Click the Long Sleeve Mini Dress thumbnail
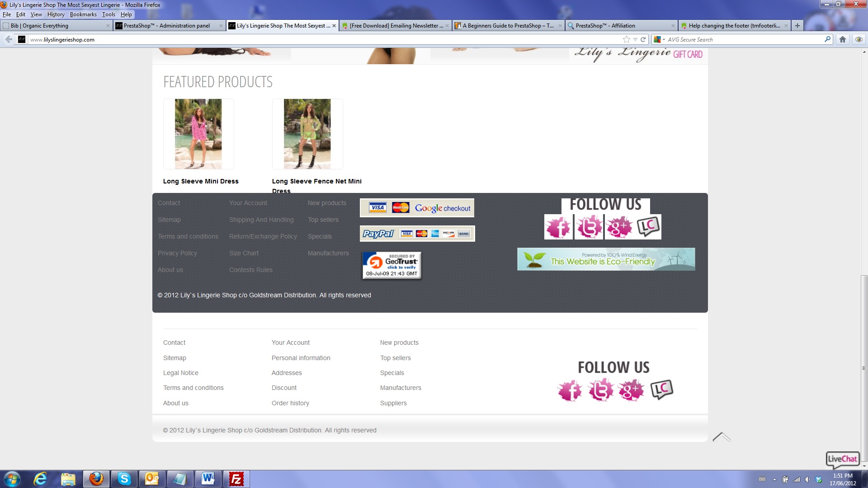868x488 pixels. point(198,134)
